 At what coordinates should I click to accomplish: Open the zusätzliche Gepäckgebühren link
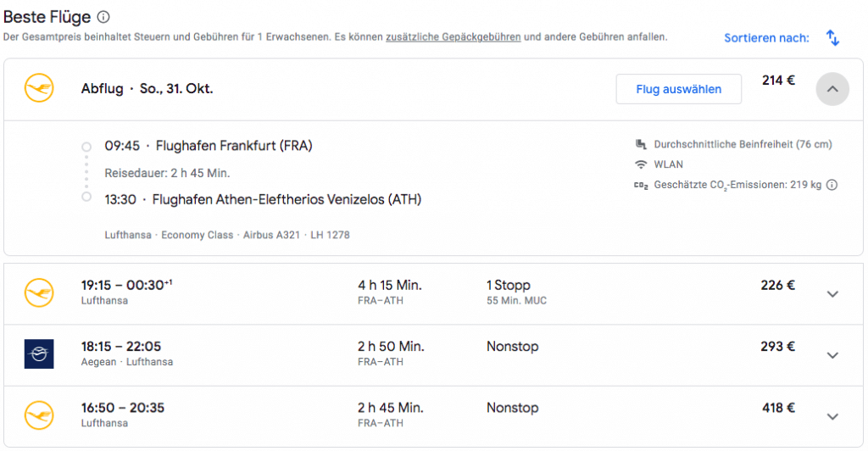click(453, 37)
